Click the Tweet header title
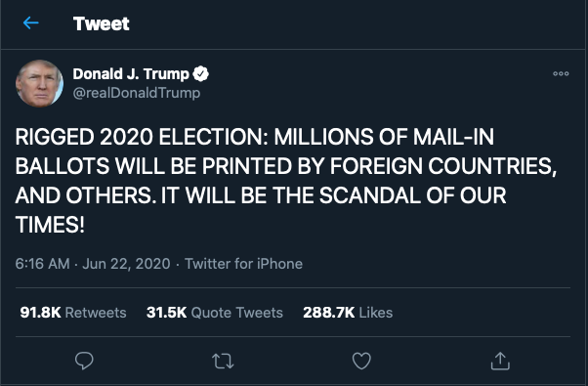The height and width of the screenshot is (386, 588). [x=102, y=23]
